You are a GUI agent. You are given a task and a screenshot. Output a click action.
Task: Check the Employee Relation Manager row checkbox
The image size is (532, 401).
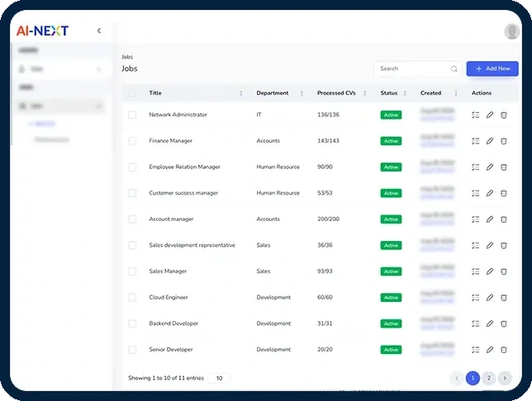point(132,167)
